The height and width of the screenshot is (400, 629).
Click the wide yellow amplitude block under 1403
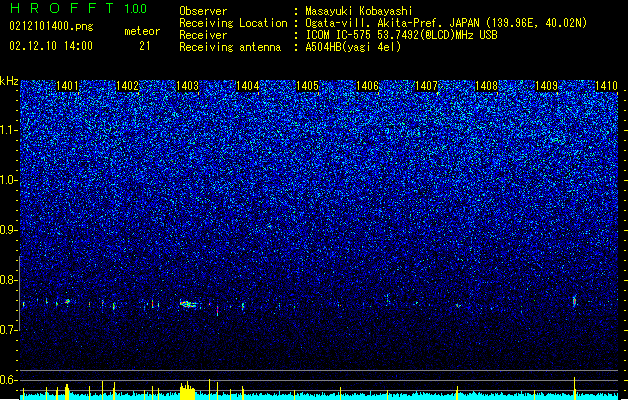click(x=187, y=391)
